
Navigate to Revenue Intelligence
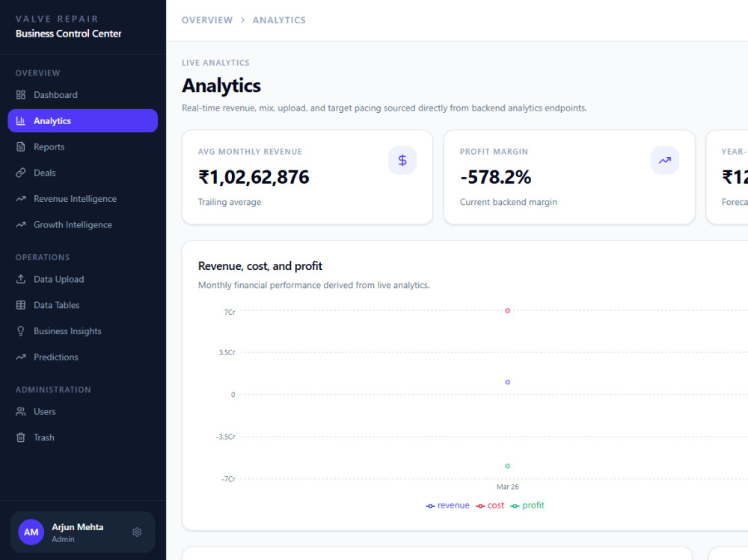[82, 199]
